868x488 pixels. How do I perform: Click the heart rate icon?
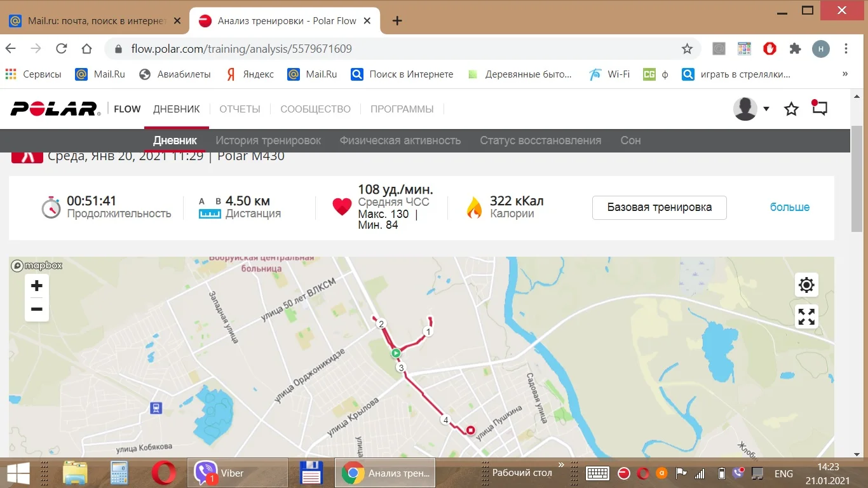point(342,207)
